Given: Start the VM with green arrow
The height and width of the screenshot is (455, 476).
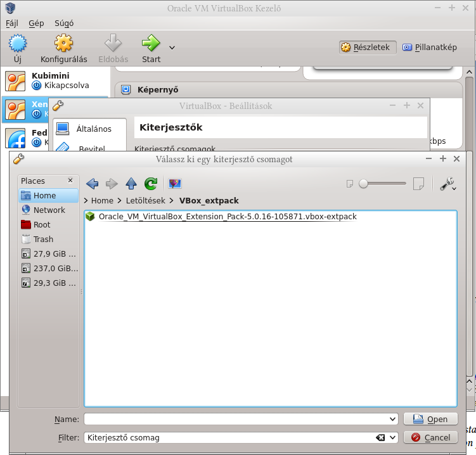Looking at the screenshot, I should pos(151,43).
